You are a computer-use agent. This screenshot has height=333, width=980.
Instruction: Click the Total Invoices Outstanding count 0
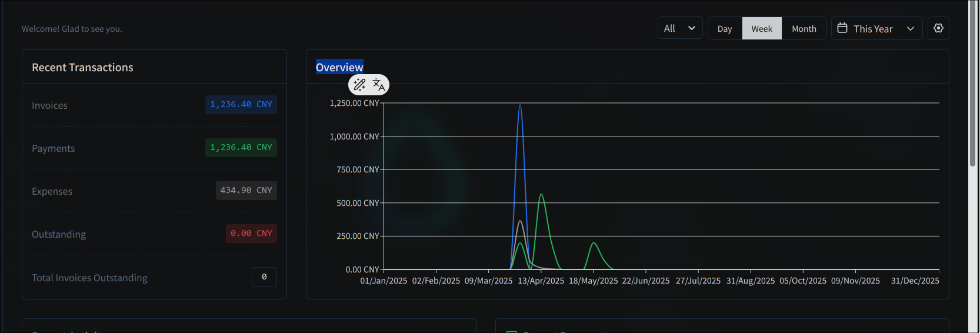pyautogui.click(x=264, y=277)
